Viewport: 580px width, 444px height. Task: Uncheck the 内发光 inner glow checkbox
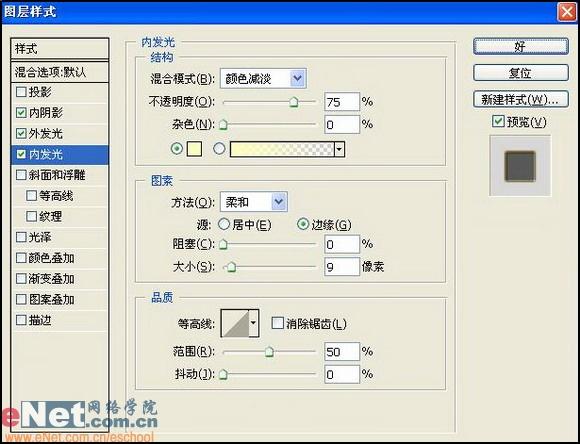coord(21,154)
